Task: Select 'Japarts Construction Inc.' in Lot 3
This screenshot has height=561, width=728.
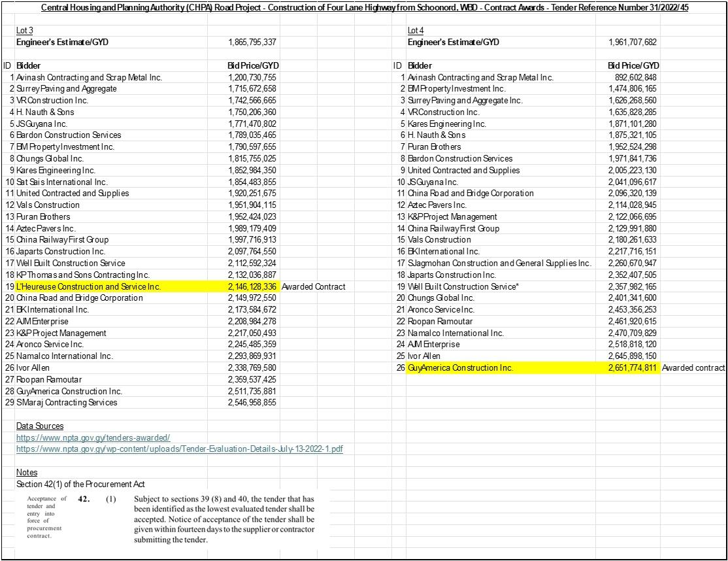Action: [61, 252]
